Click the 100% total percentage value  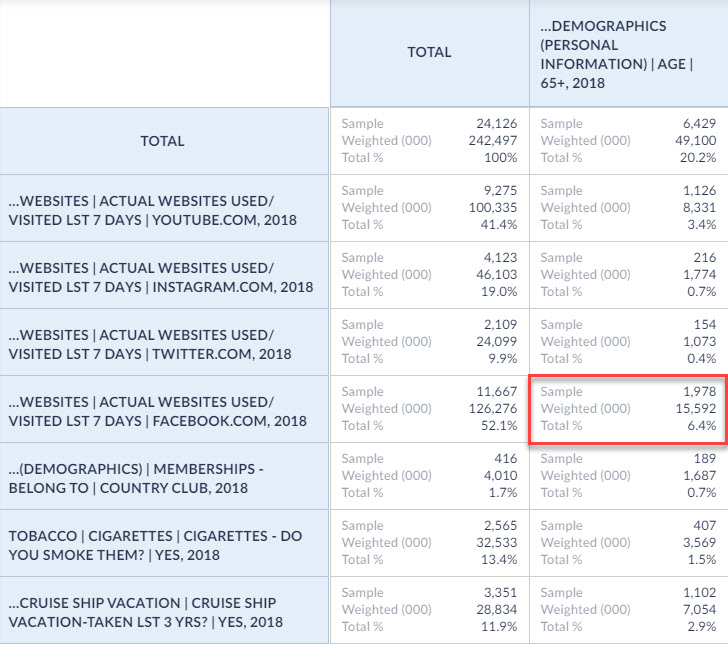tap(500, 157)
